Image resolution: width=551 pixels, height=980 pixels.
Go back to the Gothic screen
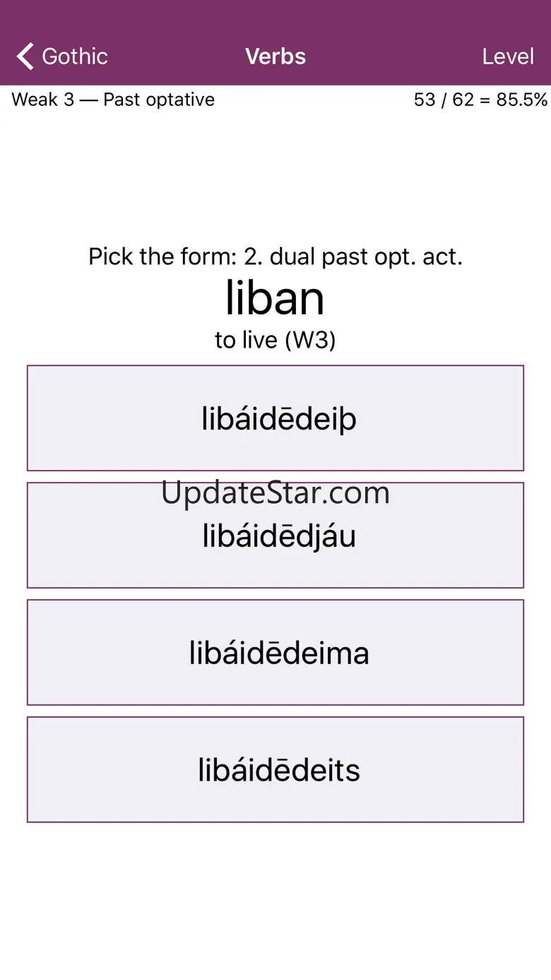tap(62, 57)
